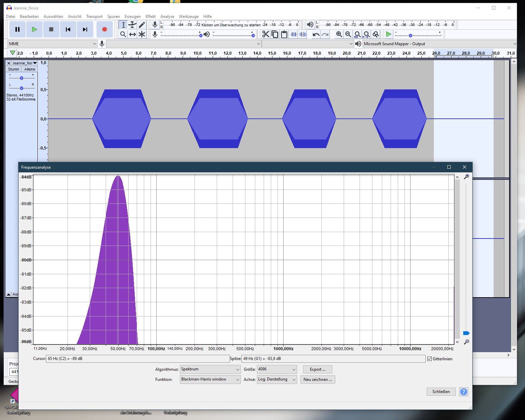Zoom in on the track timeline
Viewport: 525px width, 420px height.
point(339,34)
